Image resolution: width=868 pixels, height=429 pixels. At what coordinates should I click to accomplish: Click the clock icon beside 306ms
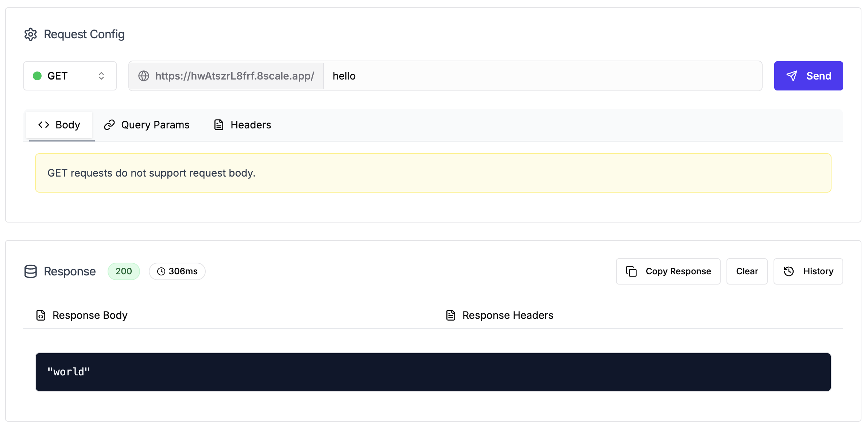(161, 271)
